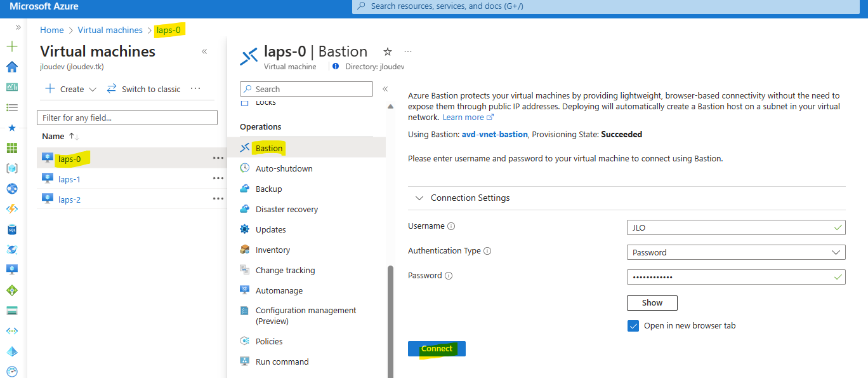The height and width of the screenshot is (378, 868).
Task: Open the laps-2 virtual machine
Action: [x=69, y=199]
